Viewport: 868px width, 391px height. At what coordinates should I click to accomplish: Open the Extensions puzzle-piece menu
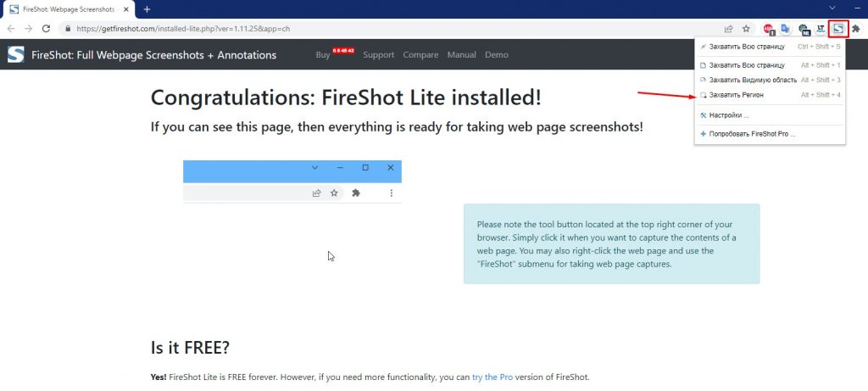[x=856, y=29]
